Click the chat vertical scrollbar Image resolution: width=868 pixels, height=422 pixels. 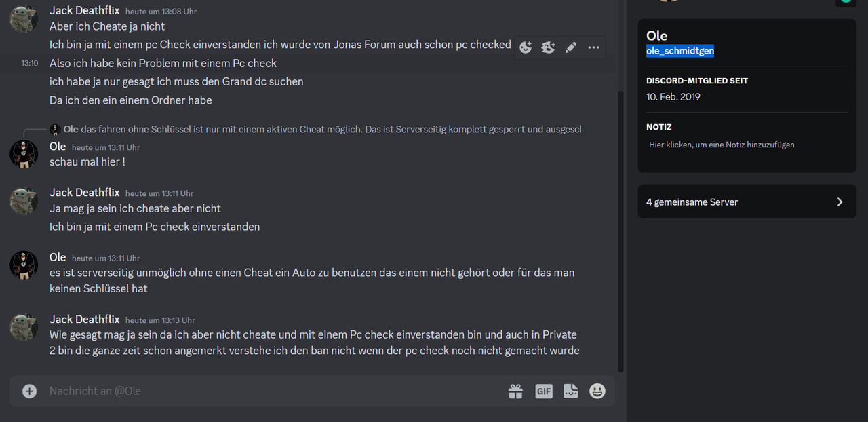[x=620, y=231]
